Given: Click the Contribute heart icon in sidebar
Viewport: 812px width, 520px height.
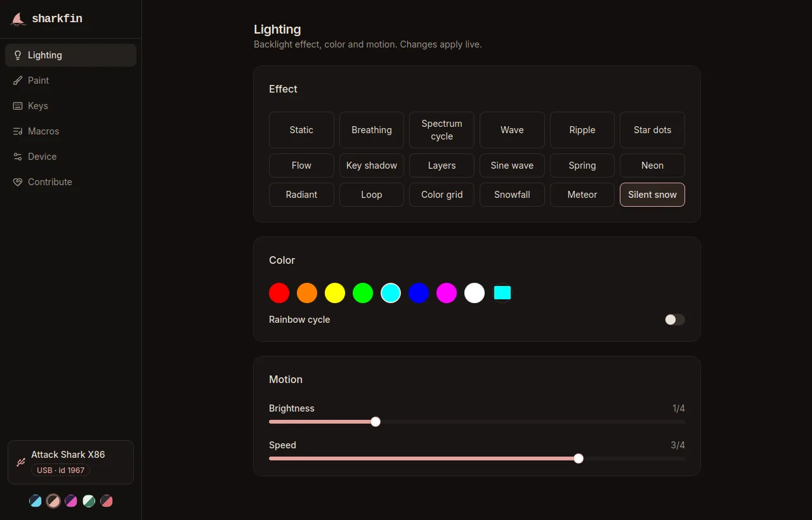Looking at the screenshot, I should point(18,182).
